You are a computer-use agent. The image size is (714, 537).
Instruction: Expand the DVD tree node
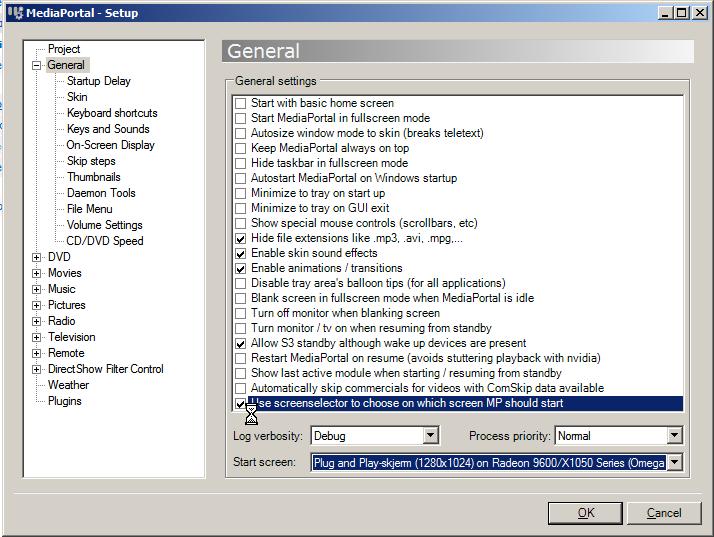tap(36, 257)
